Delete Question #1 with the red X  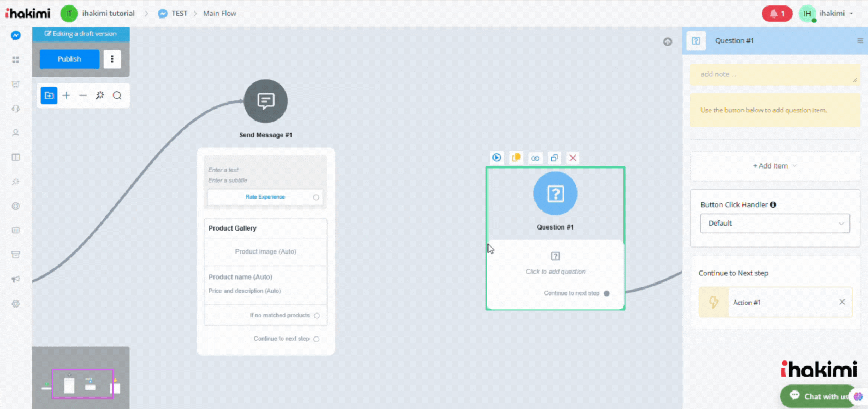tap(573, 158)
